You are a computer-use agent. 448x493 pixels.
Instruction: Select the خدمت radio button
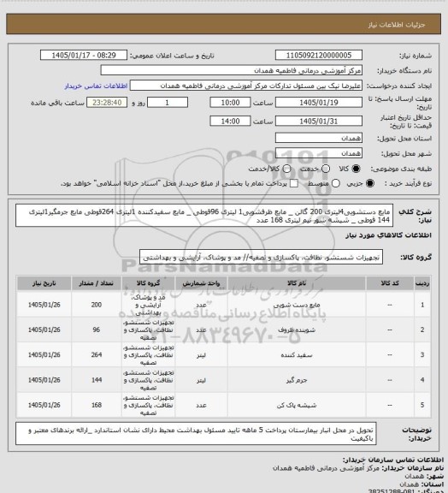click(326, 169)
